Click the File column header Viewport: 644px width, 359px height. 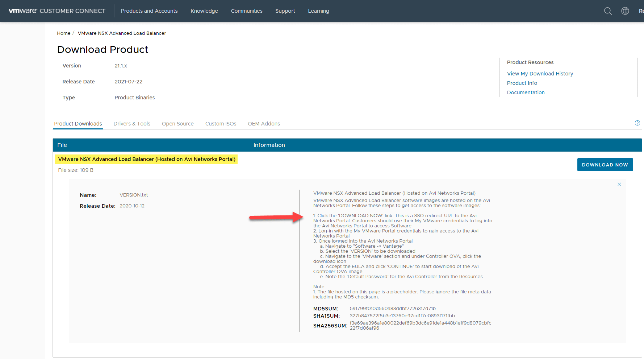62,145
